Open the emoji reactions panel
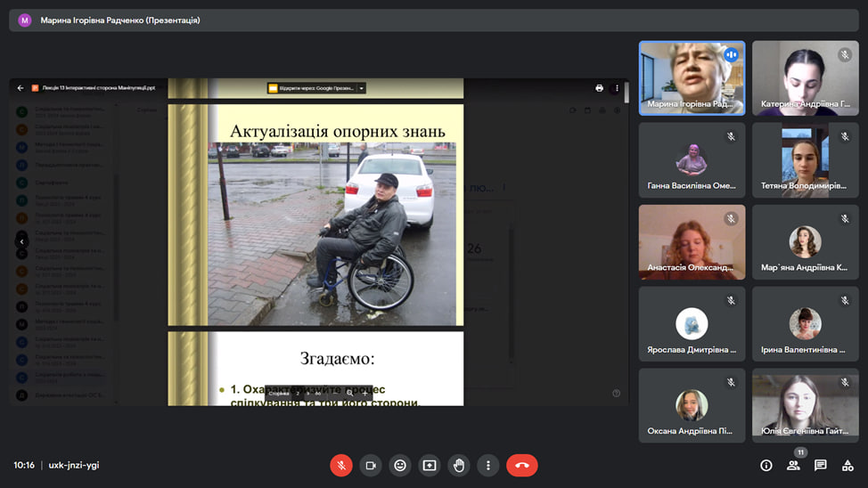868x488 pixels. (400, 465)
